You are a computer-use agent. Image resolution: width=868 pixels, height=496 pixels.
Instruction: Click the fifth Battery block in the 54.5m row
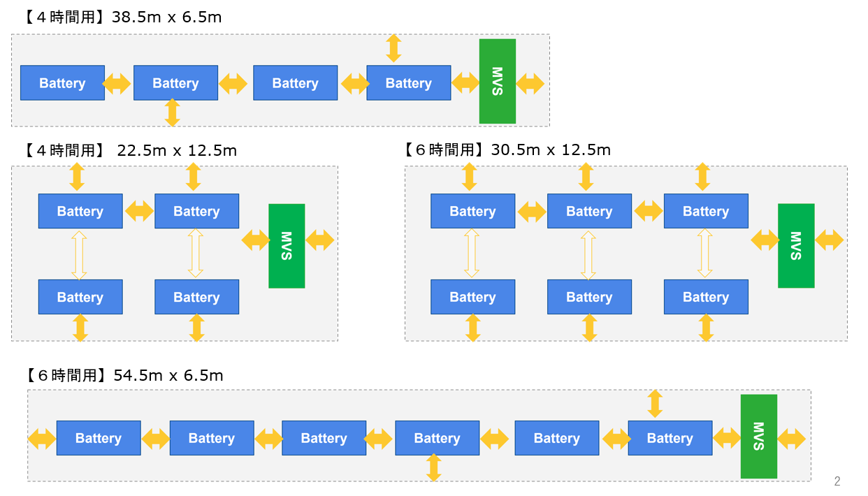(556, 438)
